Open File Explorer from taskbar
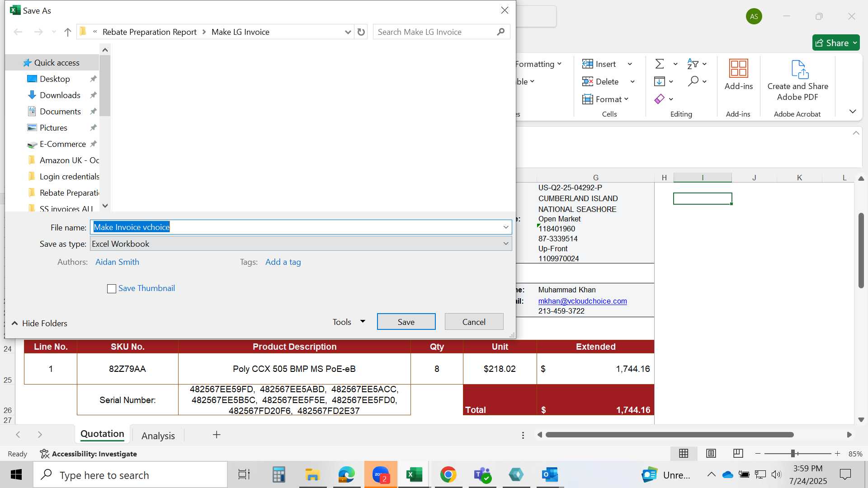The width and height of the screenshot is (868, 488). 312,475
